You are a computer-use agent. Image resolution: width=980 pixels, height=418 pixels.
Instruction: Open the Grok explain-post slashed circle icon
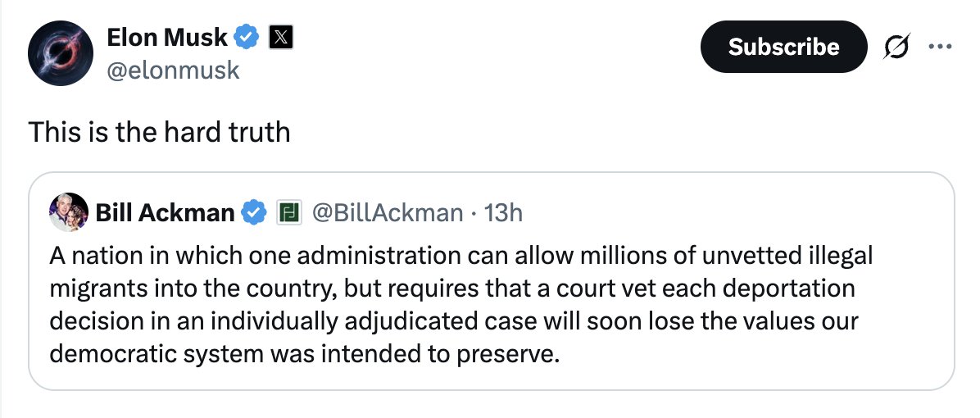click(x=896, y=47)
